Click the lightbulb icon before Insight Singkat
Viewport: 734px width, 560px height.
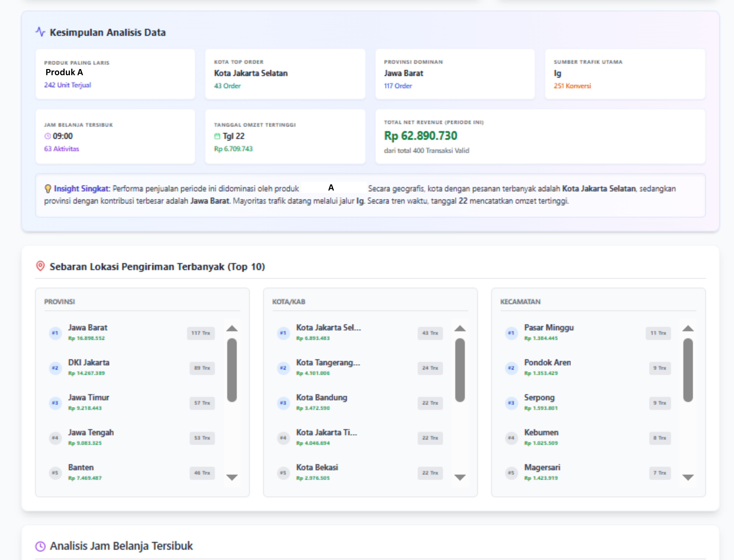[48, 189]
